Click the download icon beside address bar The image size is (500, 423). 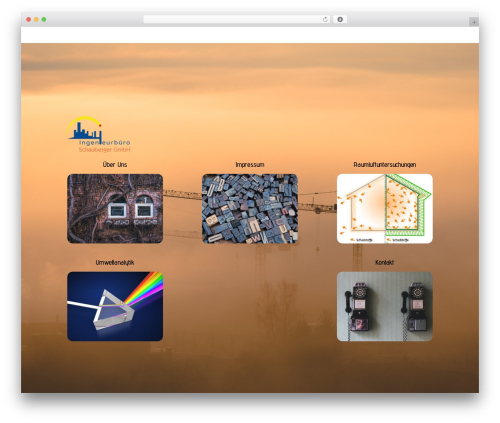[340, 19]
